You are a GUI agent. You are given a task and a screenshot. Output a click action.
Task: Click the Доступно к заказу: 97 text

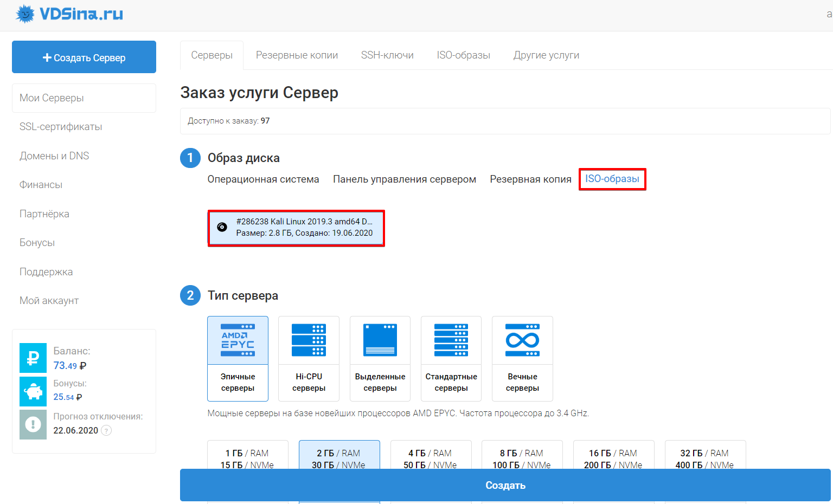(x=228, y=121)
